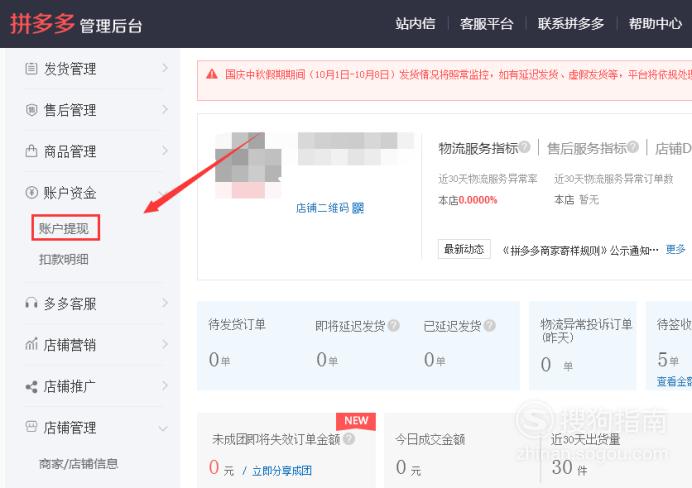Click the 国庆中秋假期 notice banner text
Screen dimensions: 692x488
pos(459,75)
